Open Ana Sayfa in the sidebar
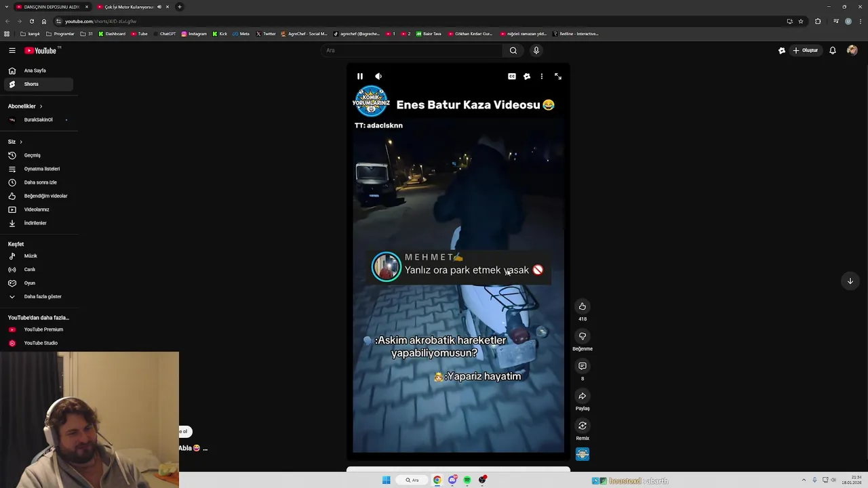 pos(39,70)
